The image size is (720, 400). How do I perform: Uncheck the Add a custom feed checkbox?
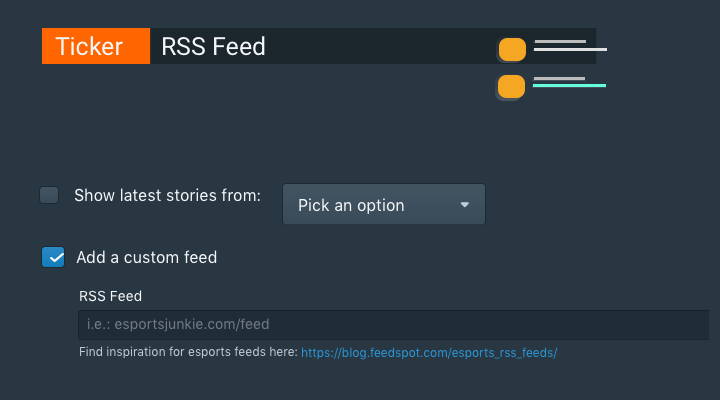pyautogui.click(x=53, y=257)
